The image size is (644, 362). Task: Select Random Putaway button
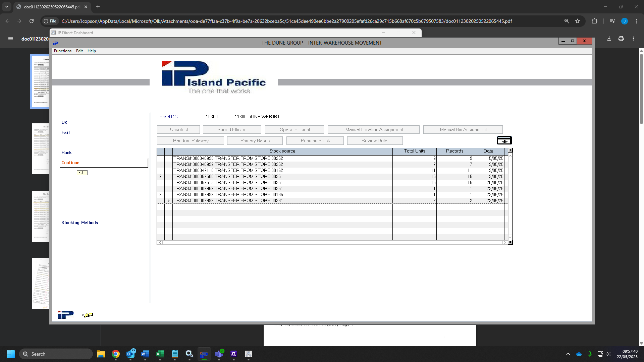coord(191,140)
